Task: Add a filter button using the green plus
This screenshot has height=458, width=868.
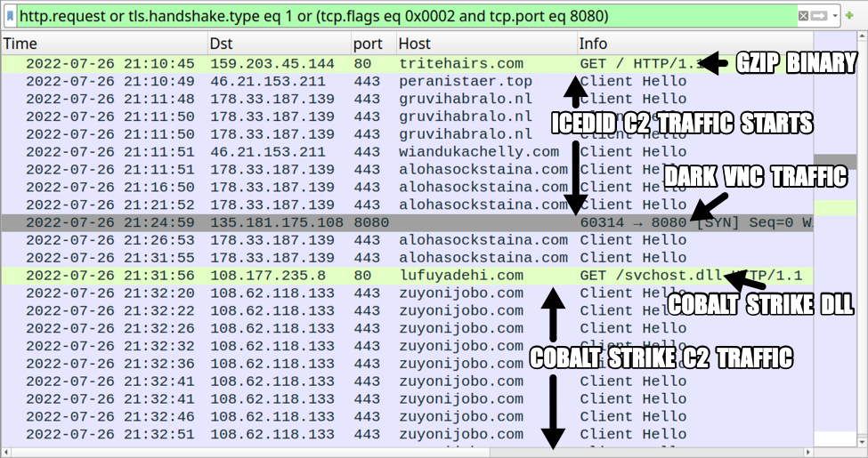Action: click(x=849, y=15)
